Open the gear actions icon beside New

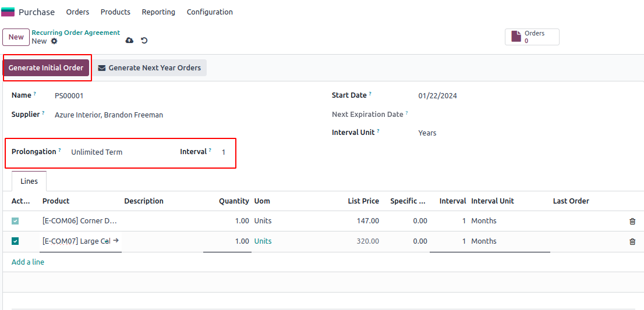tap(54, 41)
